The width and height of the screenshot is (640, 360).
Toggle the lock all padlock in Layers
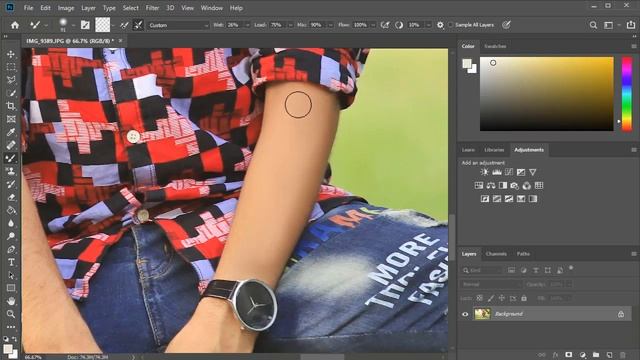(x=524, y=298)
